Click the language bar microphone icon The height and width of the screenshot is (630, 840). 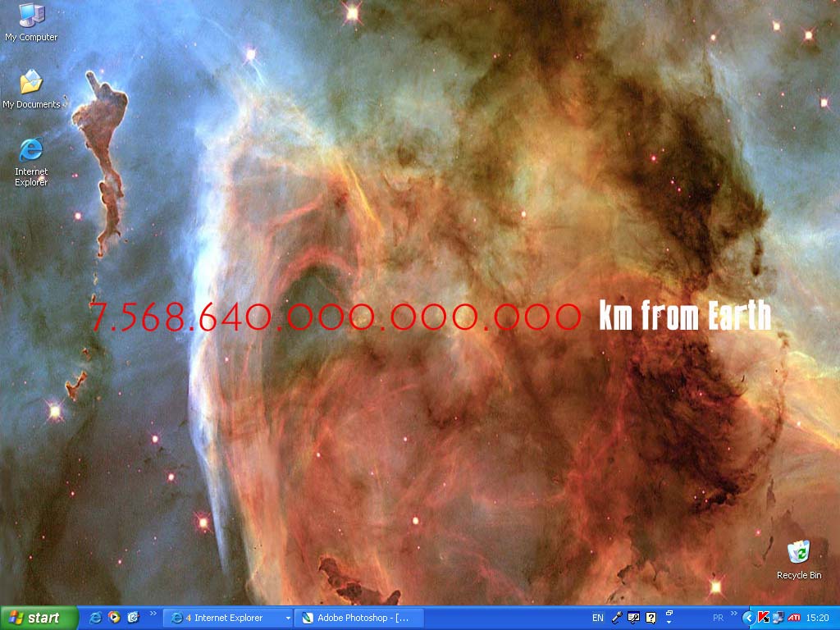pos(617,618)
